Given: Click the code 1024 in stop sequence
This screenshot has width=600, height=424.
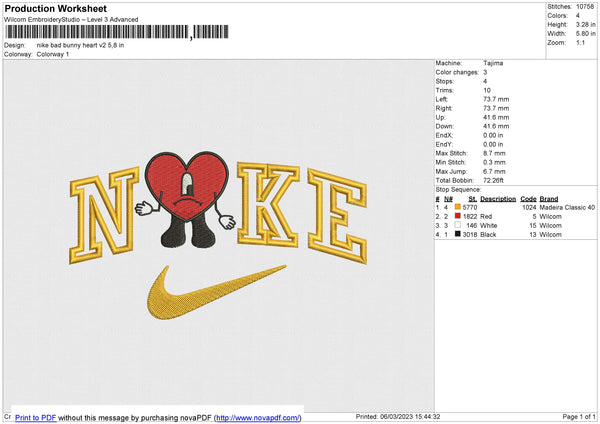Looking at the screenshot, I should 529,207.
